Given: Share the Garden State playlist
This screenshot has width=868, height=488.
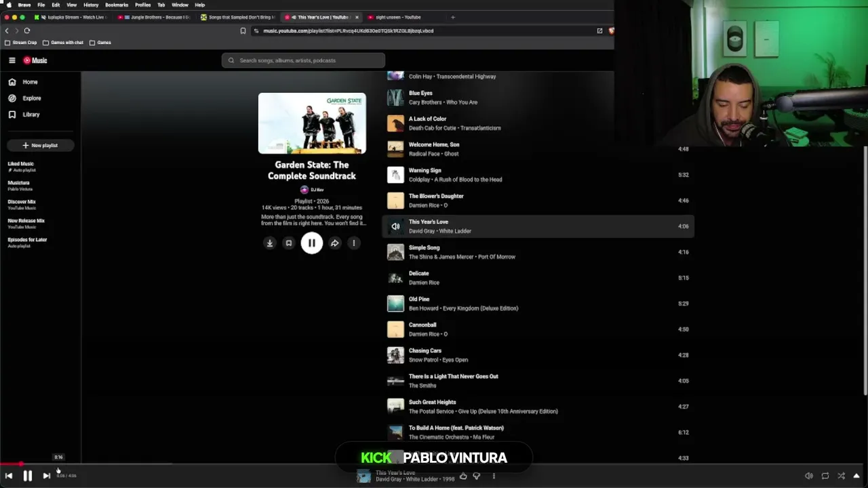Looking at the screenshot, I should point(335,243).
